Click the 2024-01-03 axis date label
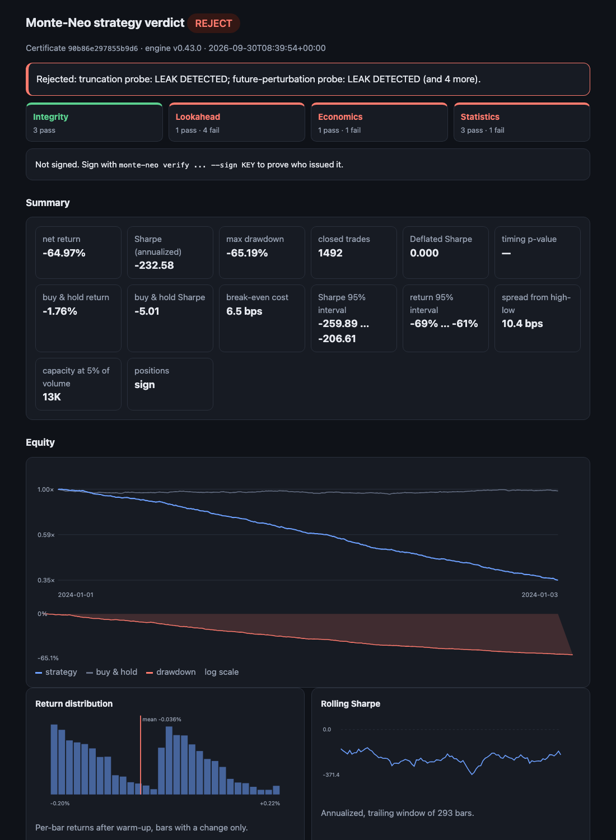 [540, 595]
